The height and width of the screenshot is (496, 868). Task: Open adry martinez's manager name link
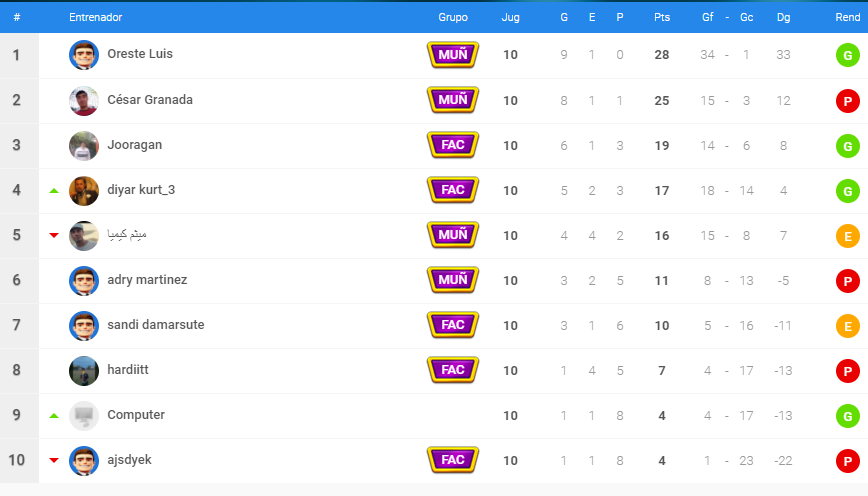[x=147, y=280]
